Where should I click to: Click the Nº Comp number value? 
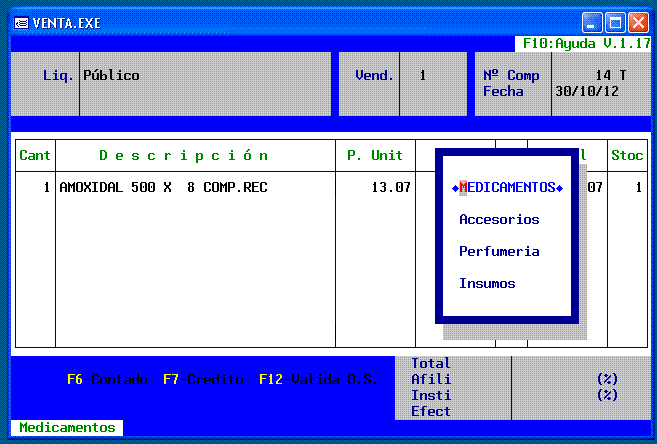609,75
